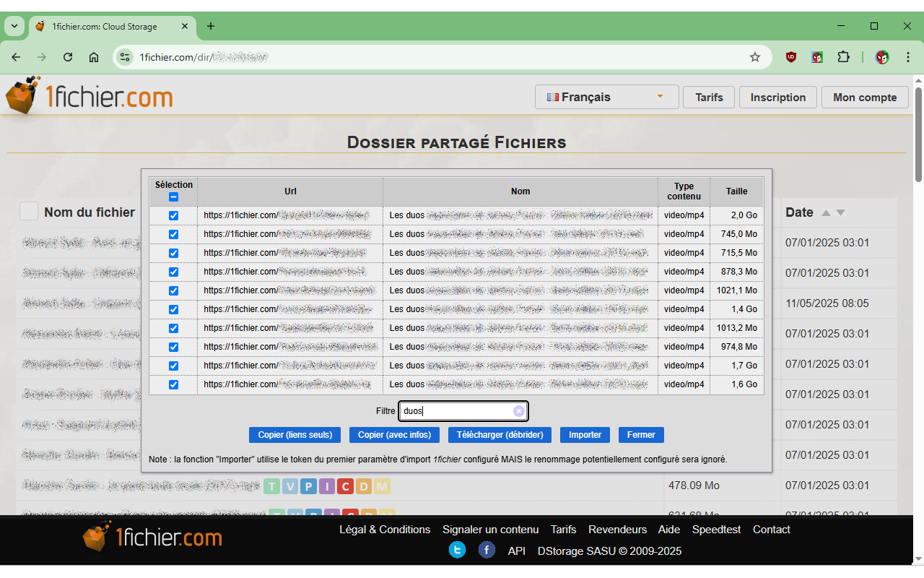
Task: Uncheck the first video/mp4 file row checkbox
Action: point(173,215)
